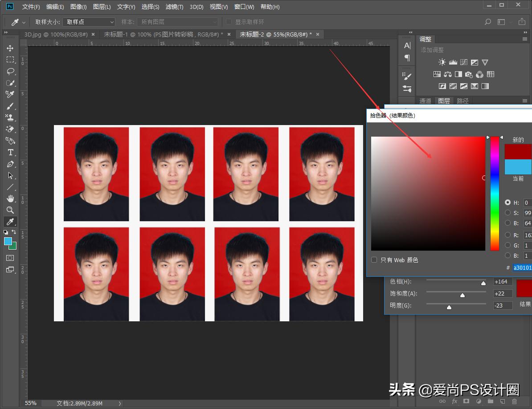Enable the 只有 Web 颜色 checkbox

pos(374,259)
